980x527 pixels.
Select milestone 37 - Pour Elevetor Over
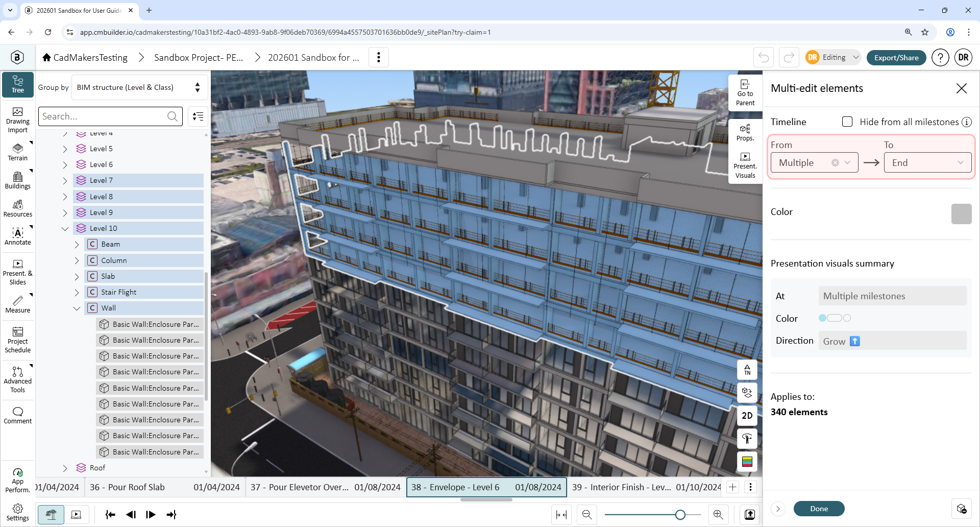[x=326, y=487]
